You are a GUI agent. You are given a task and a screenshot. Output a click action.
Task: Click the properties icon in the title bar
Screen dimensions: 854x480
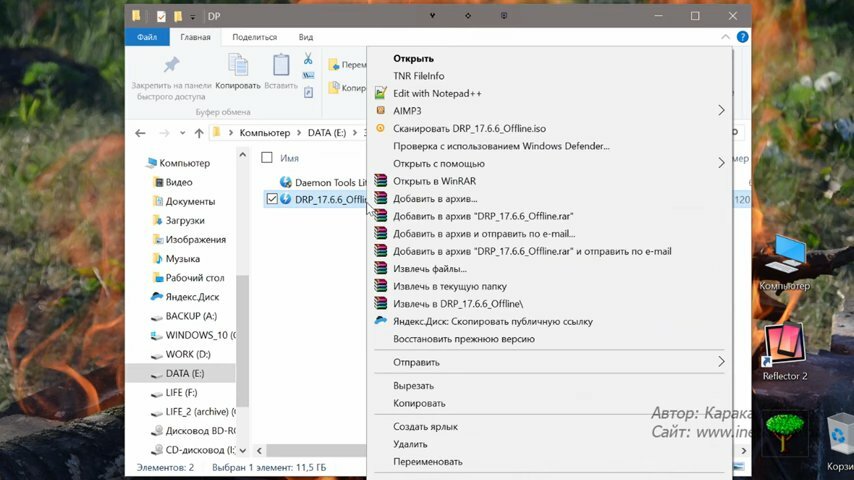(x=161, y=16)
